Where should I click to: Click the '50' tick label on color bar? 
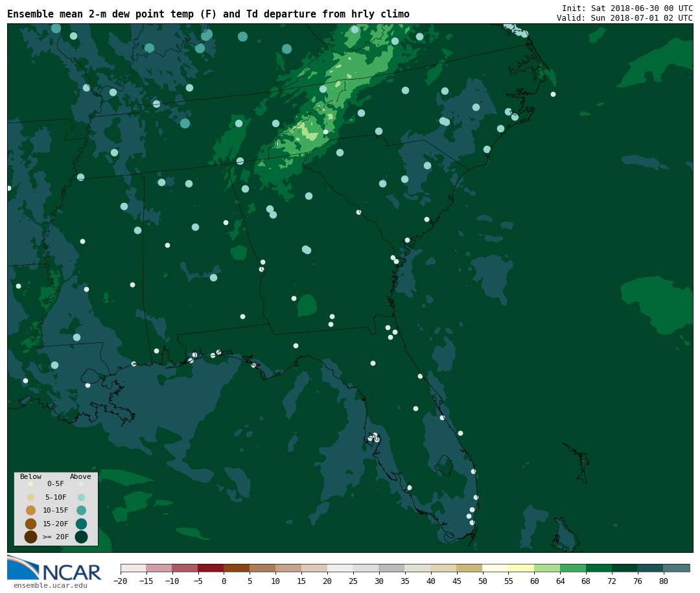coord(483,581)
